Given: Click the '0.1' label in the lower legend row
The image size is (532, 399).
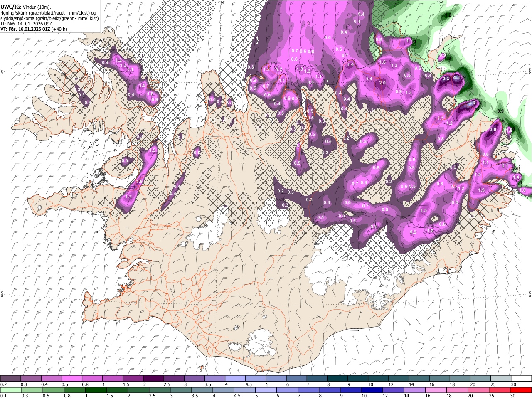Looking at the screenshot, I should [4, 396].
